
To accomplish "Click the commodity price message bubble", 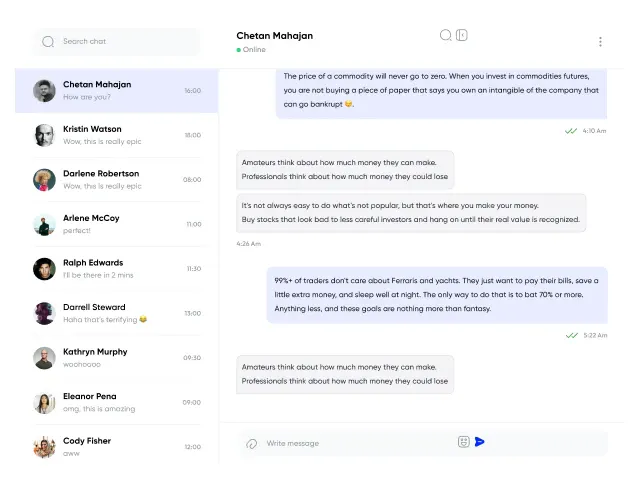I will point(441,93).
